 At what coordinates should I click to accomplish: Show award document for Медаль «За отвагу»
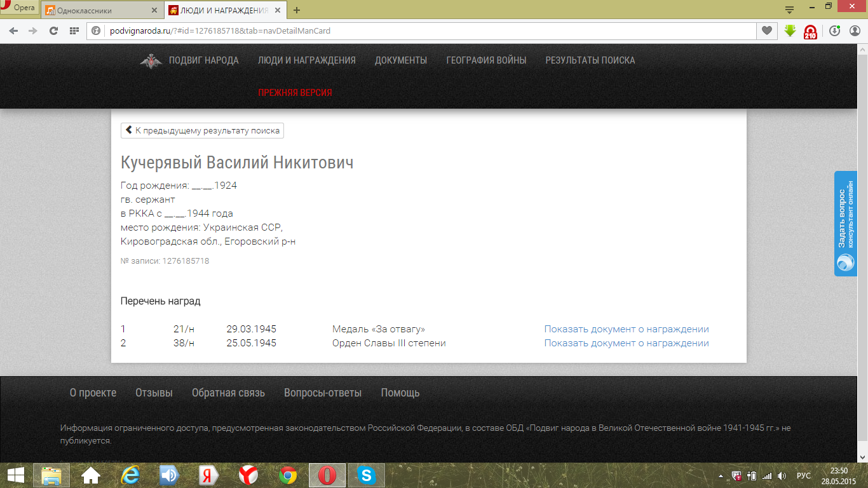pyautogui.click(x=626, y=329)
